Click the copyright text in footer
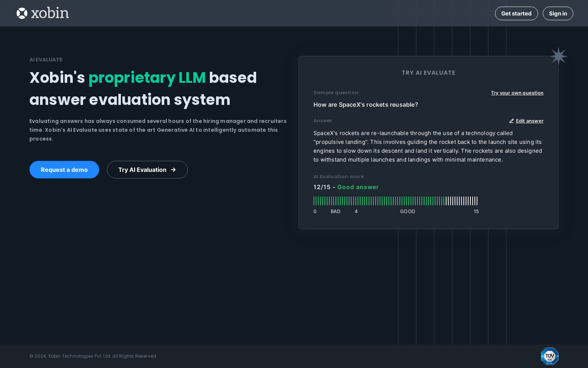The height and width of the screenshot is (368, 588). pyautogui.click(x=93, y=356)
